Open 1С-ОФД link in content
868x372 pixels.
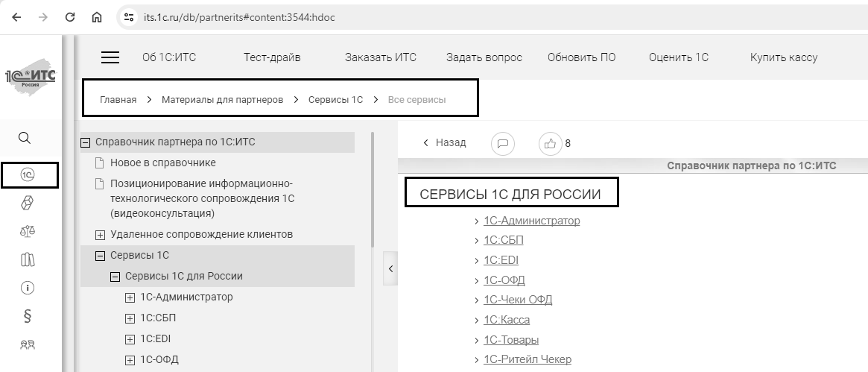[504, 280]
